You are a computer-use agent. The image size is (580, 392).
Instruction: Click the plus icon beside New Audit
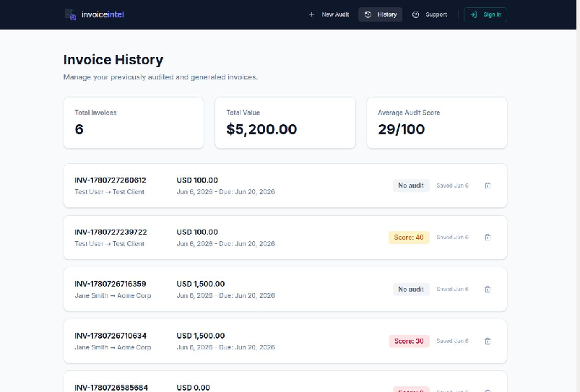[x=311, y=14]
